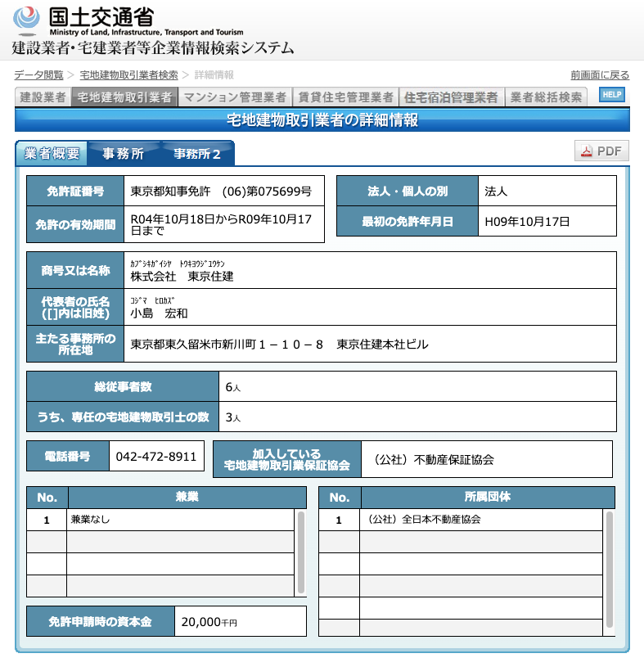Click the blue HELP icon
The image size is (644, 658).
click(x=611, y=95)
